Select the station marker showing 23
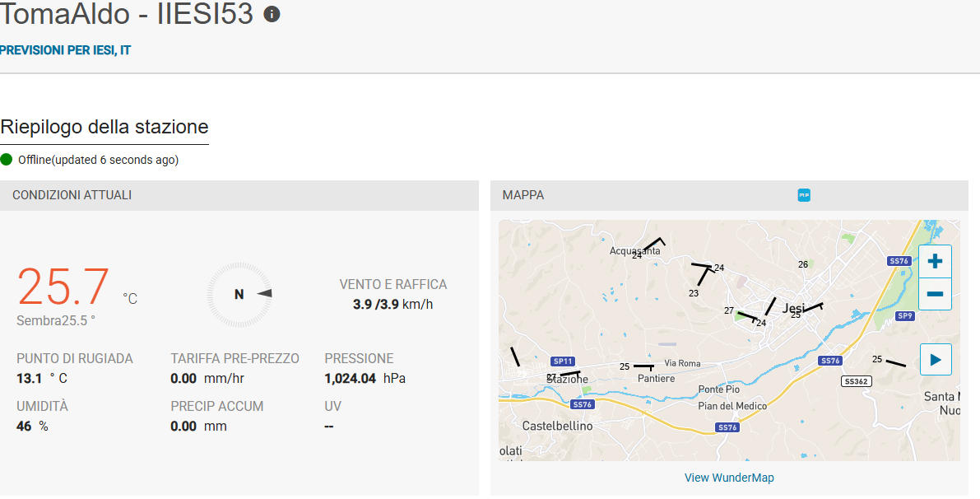This screenshot has height=499, width=980. pos(694,293)
